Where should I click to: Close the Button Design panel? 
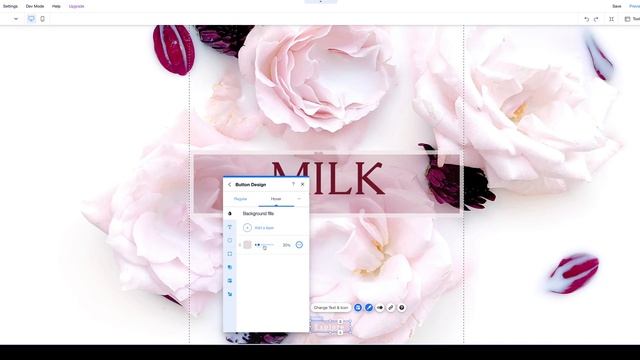(x=302, y=184)
